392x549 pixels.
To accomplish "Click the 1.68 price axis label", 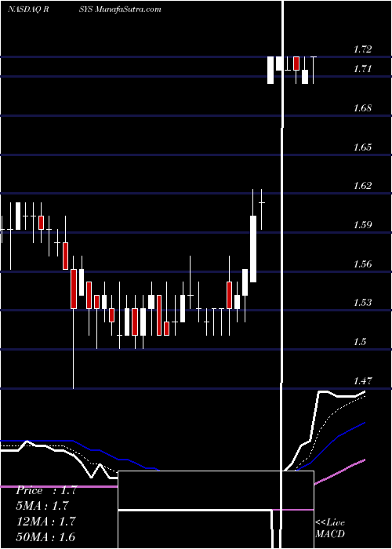I will coord(362,108).
